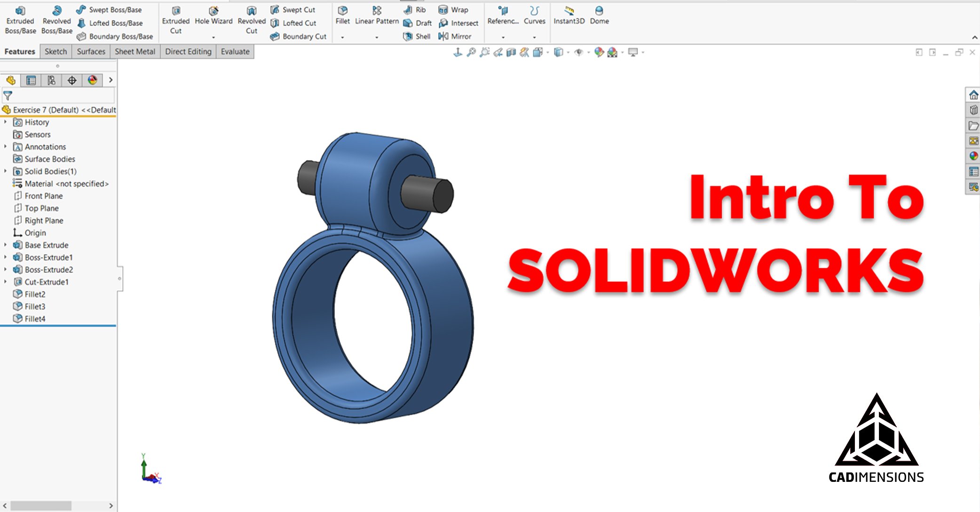980x512 pixels.
Task: Open the Linear Pattern dropdown arrow
Action: 376,36
